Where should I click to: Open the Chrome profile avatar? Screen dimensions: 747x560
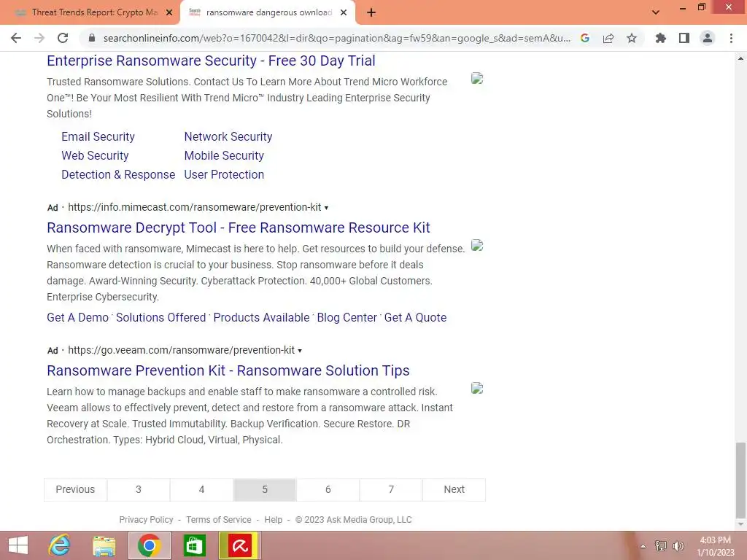pos(708,38)
